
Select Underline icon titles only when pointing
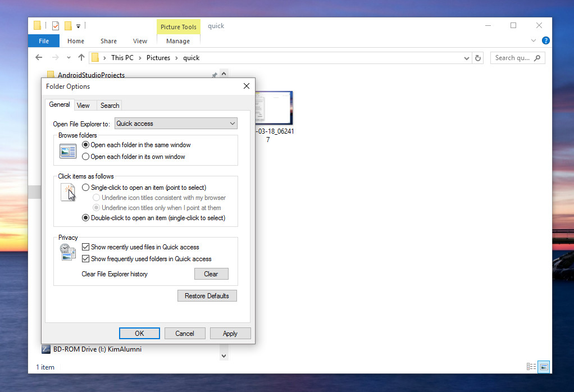(x=157, y=208)
